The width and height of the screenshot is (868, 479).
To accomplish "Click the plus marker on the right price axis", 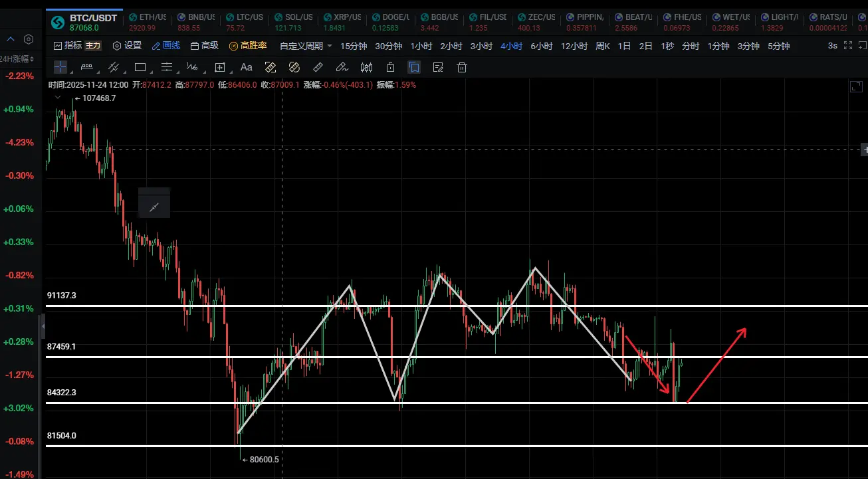I will 864,149.
